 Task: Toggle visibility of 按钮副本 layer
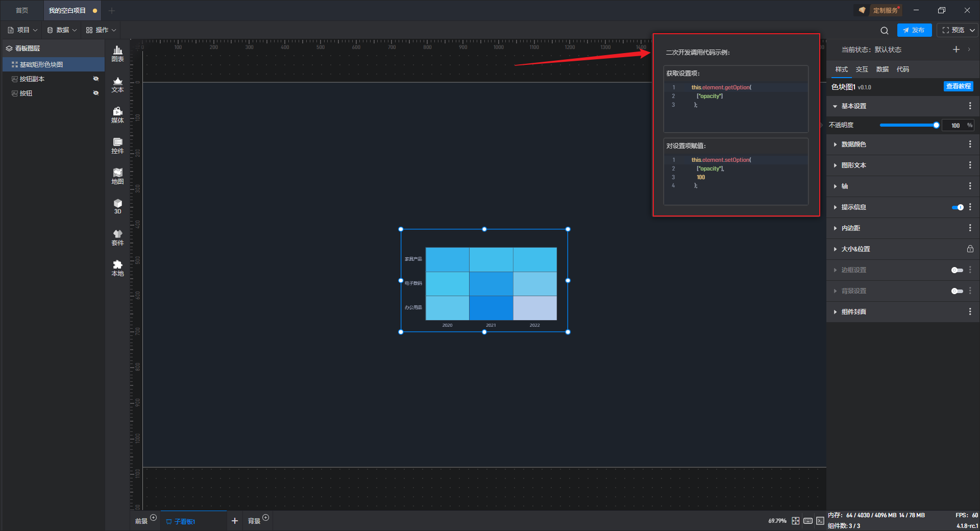point(95,79)
